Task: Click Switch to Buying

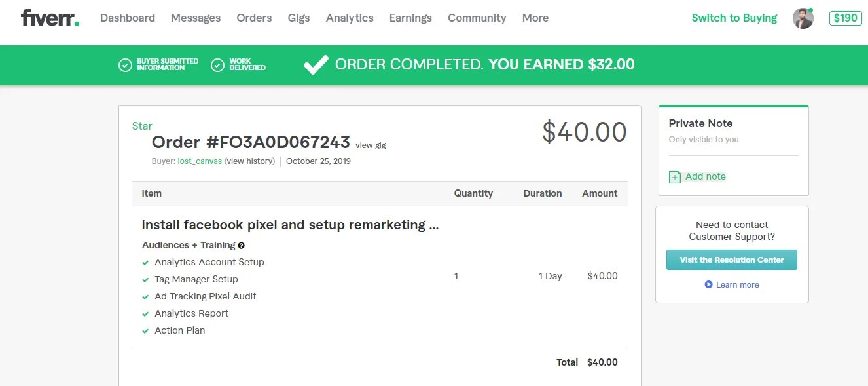Action: coord(734,18)
